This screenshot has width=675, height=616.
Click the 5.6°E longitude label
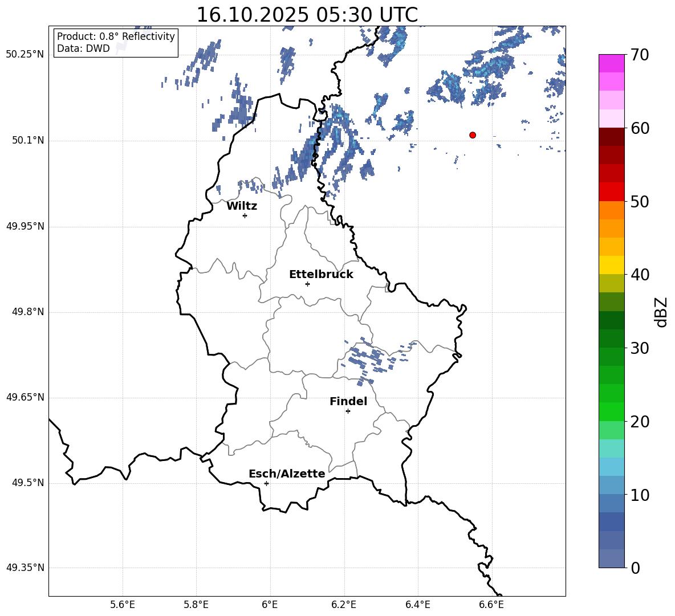pos(122,605)
